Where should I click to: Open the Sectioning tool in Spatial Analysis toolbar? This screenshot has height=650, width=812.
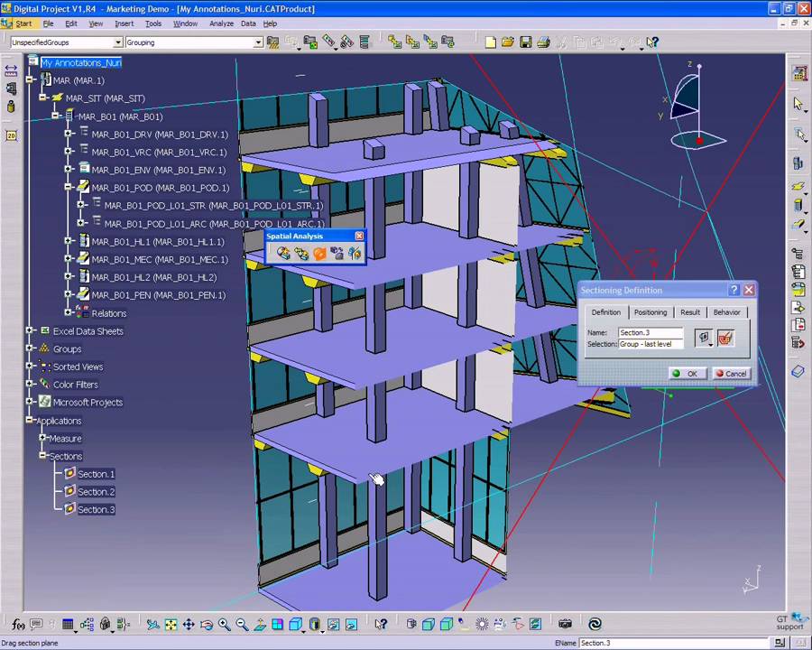[x=319, y=253]
